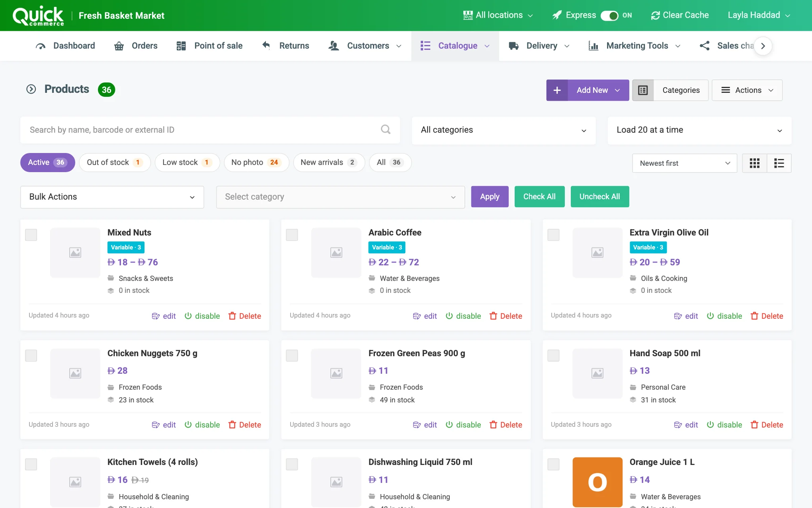
Task: Switch to list view layout icon
Action: 779,163
